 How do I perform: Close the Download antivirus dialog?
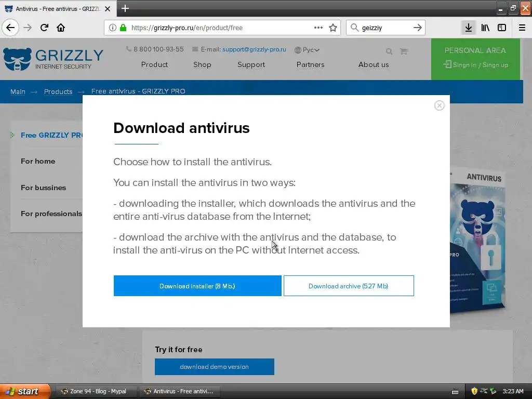point(440,105)
